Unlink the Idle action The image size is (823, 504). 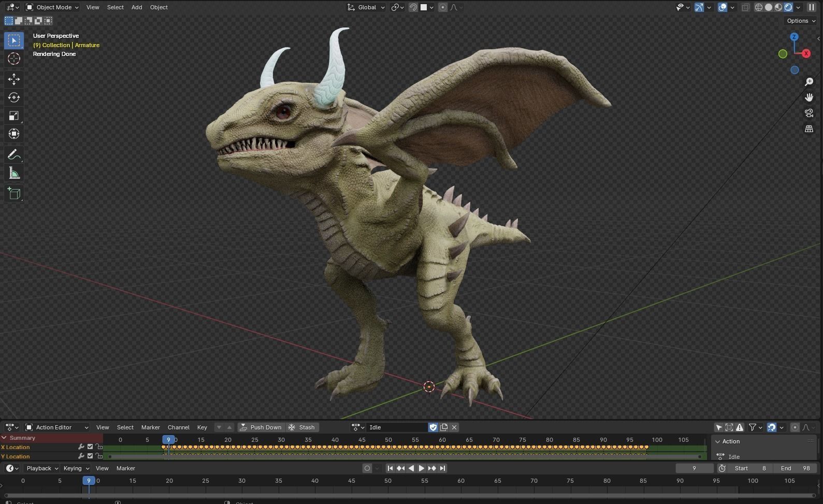click(454, 427)
